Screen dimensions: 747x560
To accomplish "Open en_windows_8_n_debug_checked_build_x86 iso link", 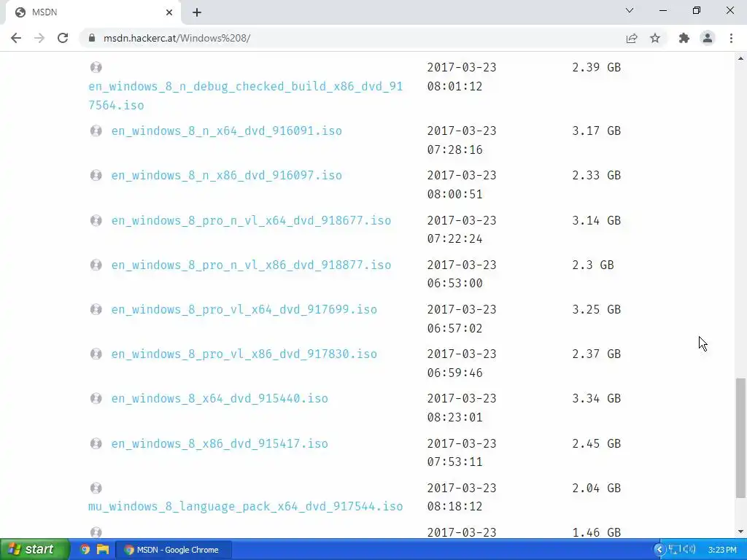I will pos(245,96).
